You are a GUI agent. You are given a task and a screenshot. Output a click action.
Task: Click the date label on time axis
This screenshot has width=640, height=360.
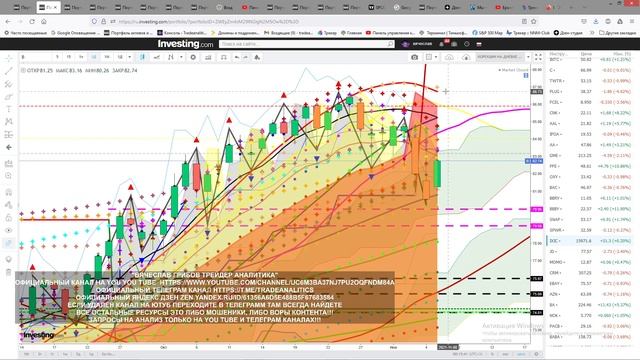[x=448, y=347]
